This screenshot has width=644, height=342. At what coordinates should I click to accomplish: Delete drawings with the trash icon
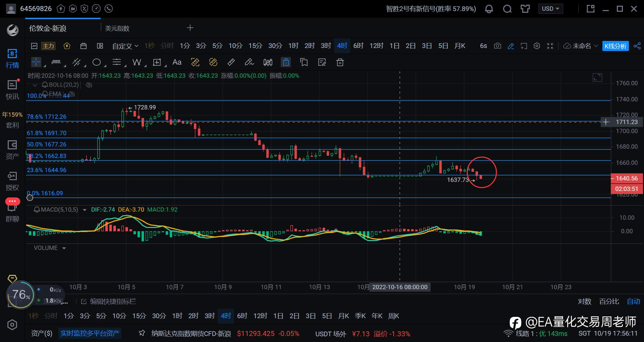[x=340, y=62]
